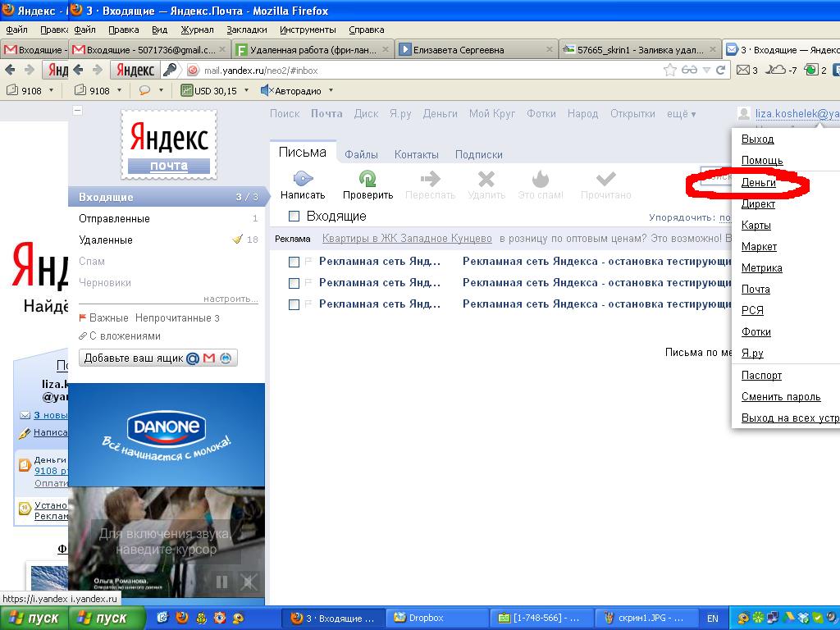
Task: Choose Выход in the account dropdown menu
Action: [757, 139]
